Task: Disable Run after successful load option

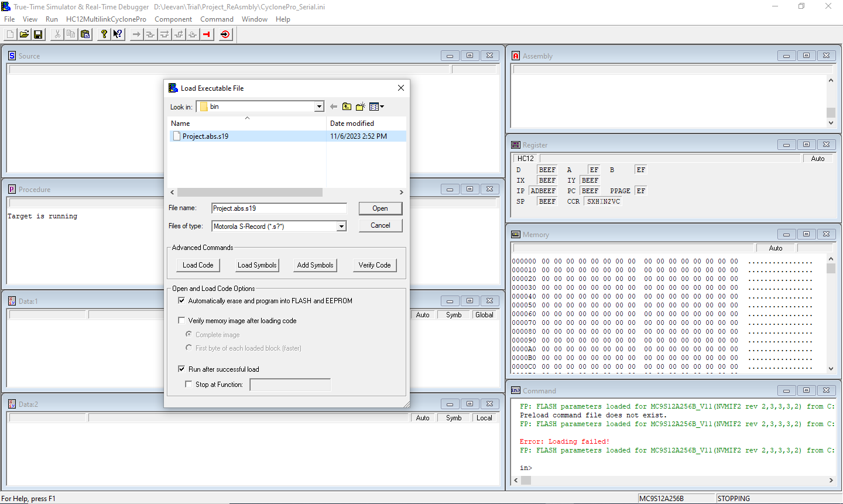Action: click(182, 369)
